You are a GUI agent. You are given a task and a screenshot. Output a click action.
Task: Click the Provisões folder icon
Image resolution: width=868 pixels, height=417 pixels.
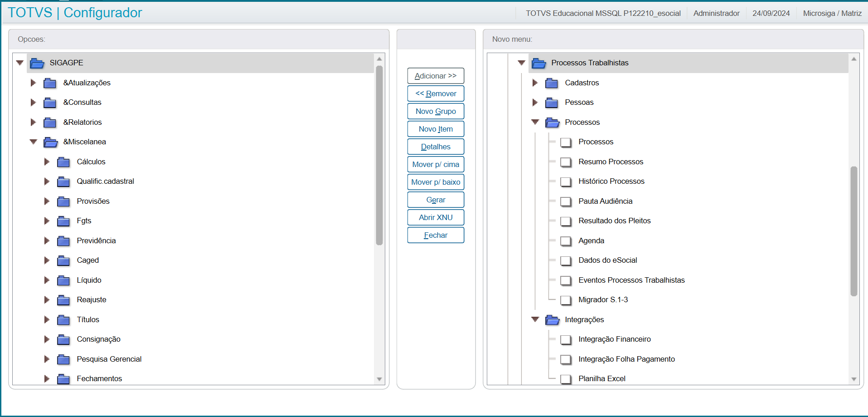tap(63, 201)
